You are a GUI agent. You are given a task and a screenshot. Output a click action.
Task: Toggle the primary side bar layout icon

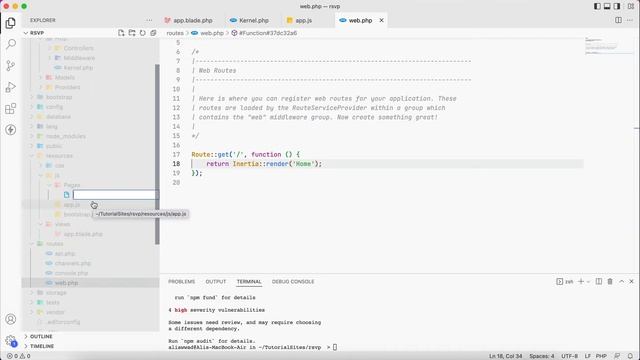click(597, 6)
